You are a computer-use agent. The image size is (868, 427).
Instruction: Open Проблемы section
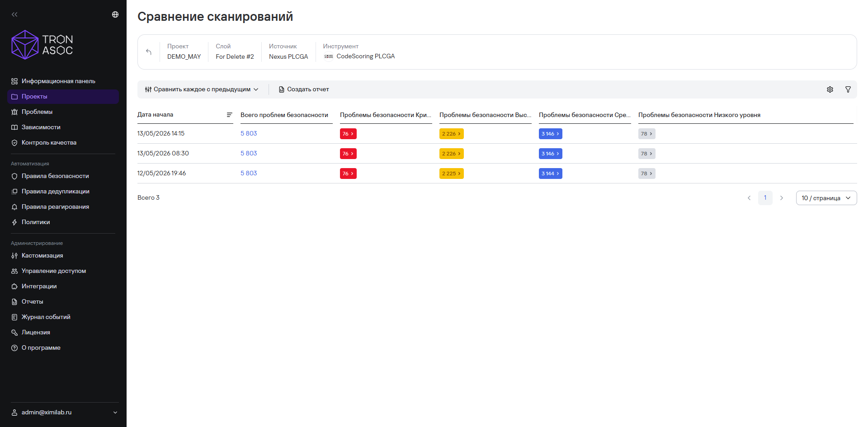63,112
